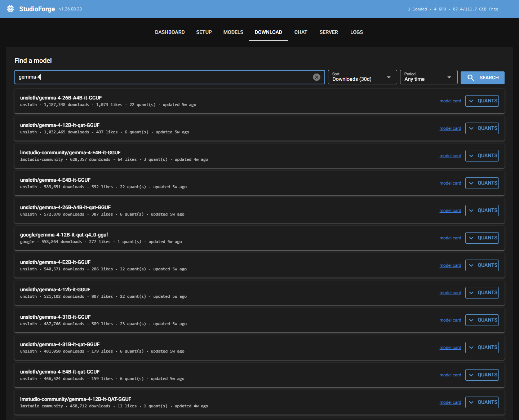This screenshot has height=420, width=519.
Task: Open model card for lmstudio-community/gemma-4-E4B-it-GGUF
Action: [x=450, y=156]
